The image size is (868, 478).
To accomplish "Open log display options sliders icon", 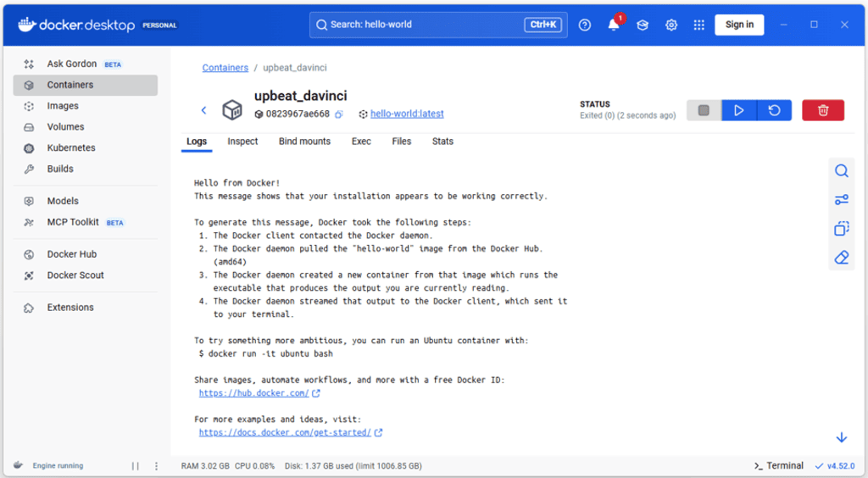I will tap(842, 200).
